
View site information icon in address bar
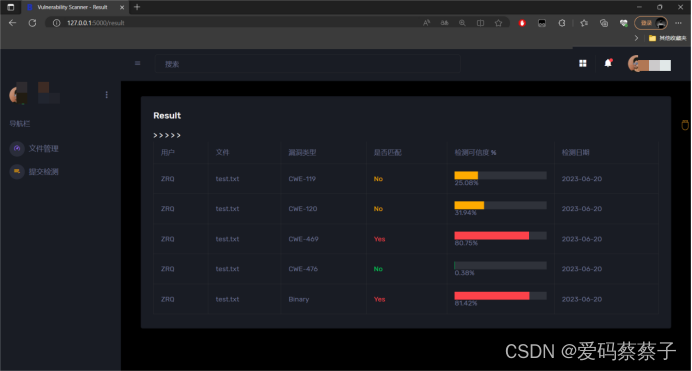56,23
